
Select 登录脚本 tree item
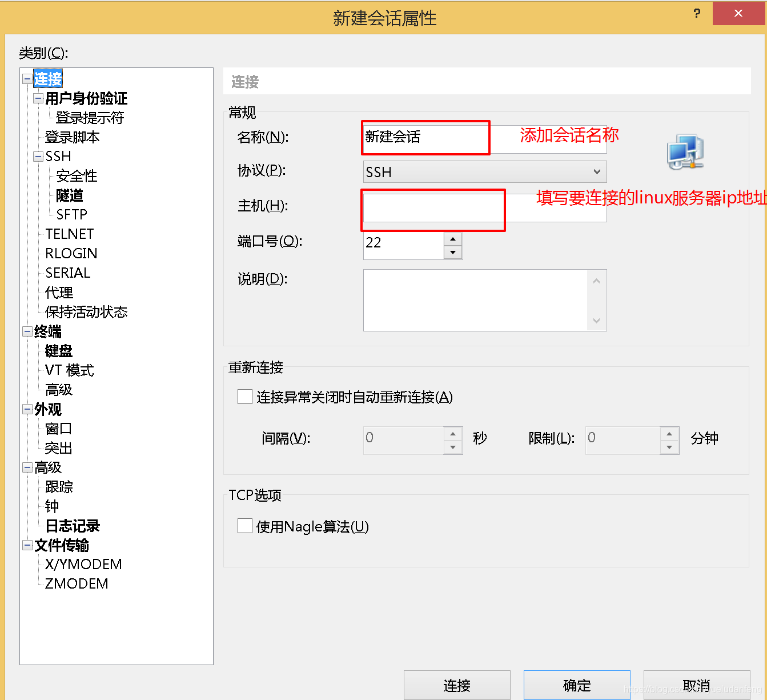tap(73, 137)
